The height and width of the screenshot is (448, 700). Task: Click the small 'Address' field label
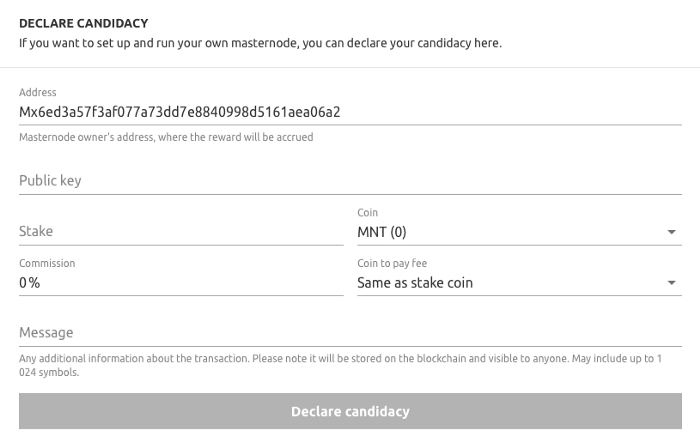tap(38, 93)
